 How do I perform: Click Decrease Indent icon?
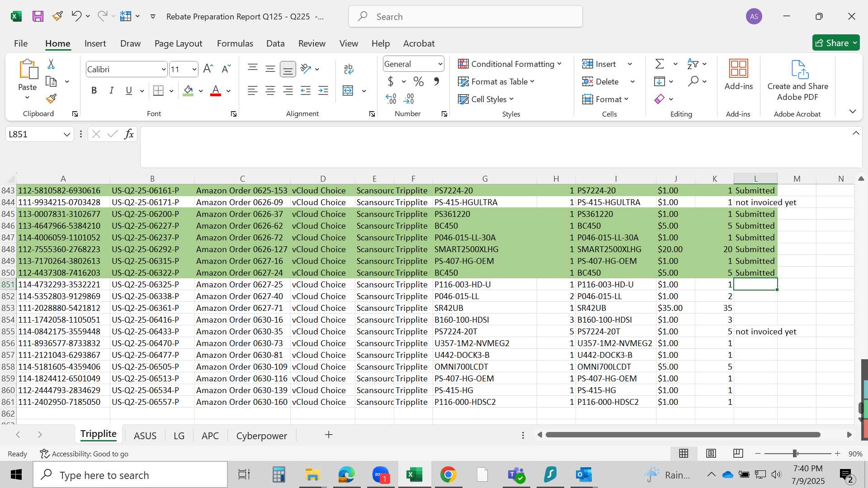306,91
